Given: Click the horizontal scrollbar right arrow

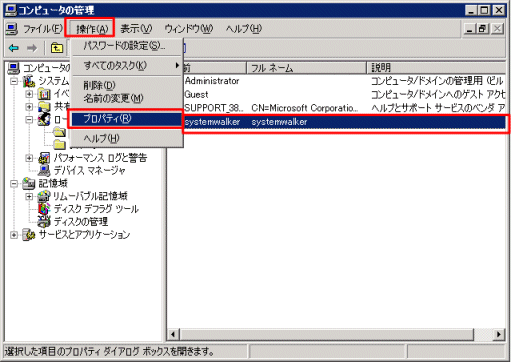Looking at the screenshot, I should point(499,334).
